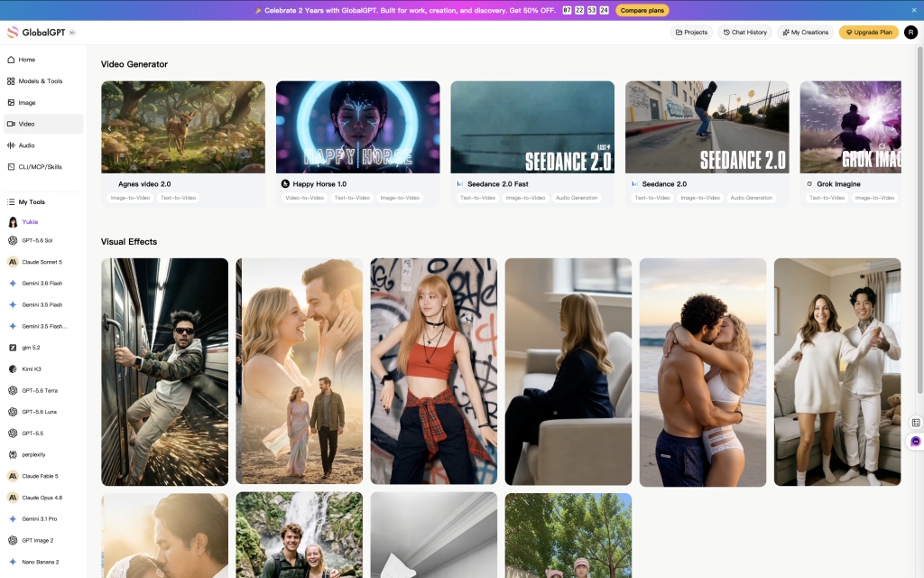Open the perplexity icon
Viewport: 924px width, 578px height.
tap(13, 455)
